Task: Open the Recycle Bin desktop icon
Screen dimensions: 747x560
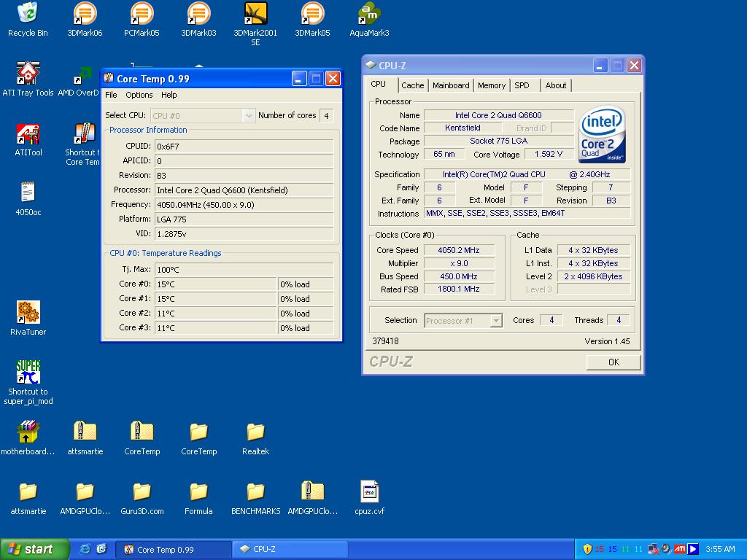Action: click(28, 20)
